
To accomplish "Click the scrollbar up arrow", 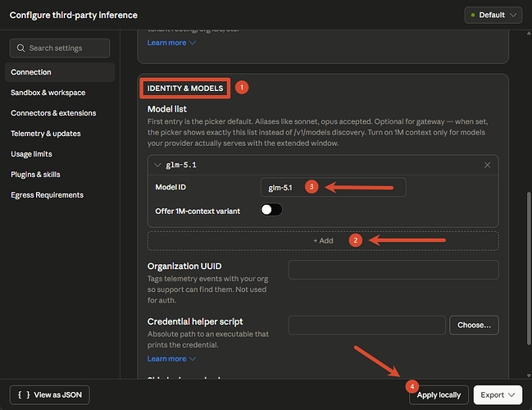I will click(529, 33).
